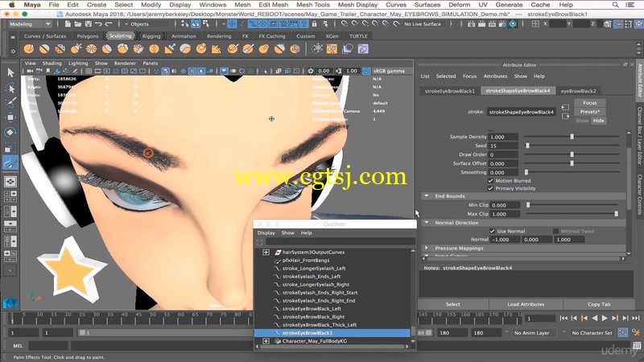Open the Outliner Display menu
This screenshot has width=644, height=362.
[266, 232]
